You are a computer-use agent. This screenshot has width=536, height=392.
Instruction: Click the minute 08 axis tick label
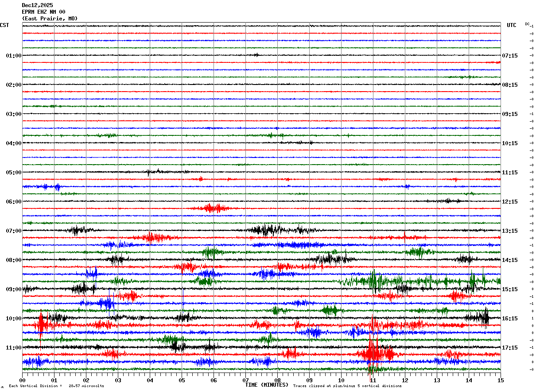click(278, 380)
